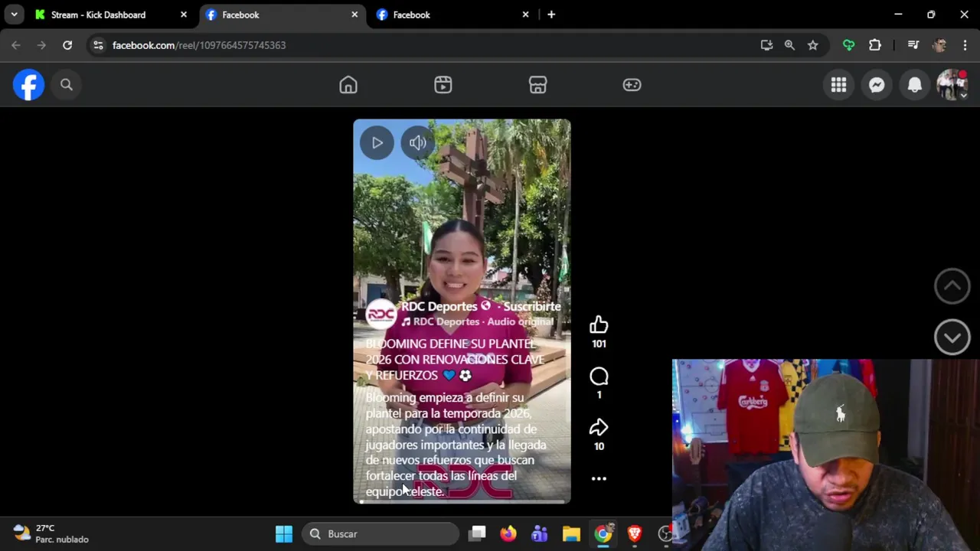Image resolution: width=980 pixels, height=551 pixels.
Task: View site information icon in address bar
Action: click(x=98, y=45)
